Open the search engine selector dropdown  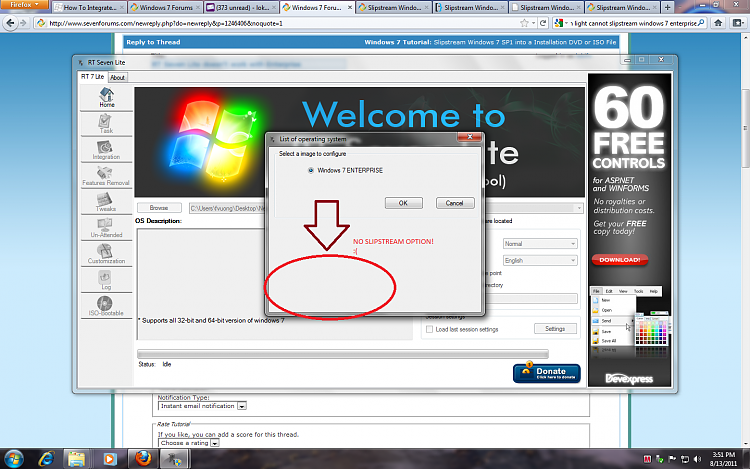point(561,23)
